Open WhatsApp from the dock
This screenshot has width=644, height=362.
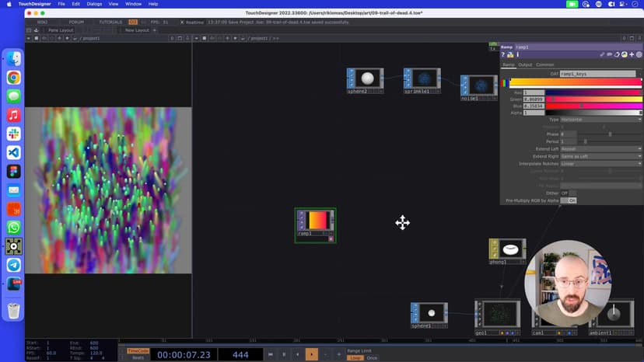(13, 228)
